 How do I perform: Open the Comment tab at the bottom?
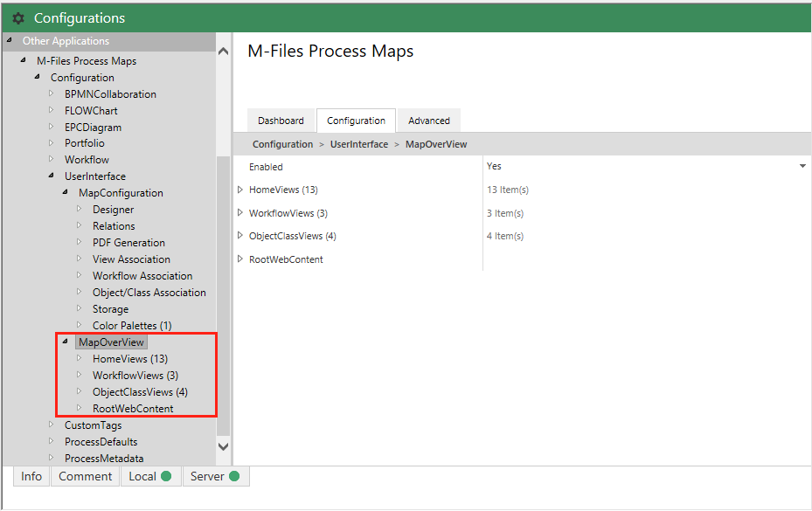85,476
